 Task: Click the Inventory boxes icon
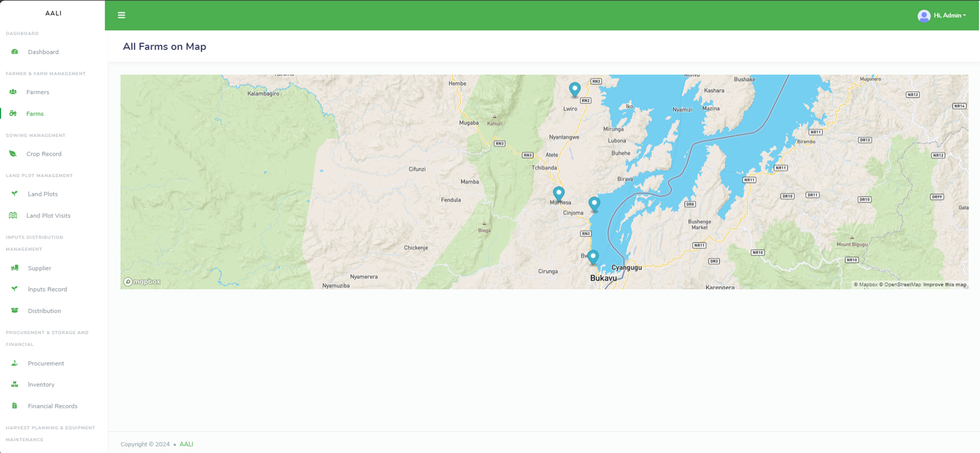15,384
